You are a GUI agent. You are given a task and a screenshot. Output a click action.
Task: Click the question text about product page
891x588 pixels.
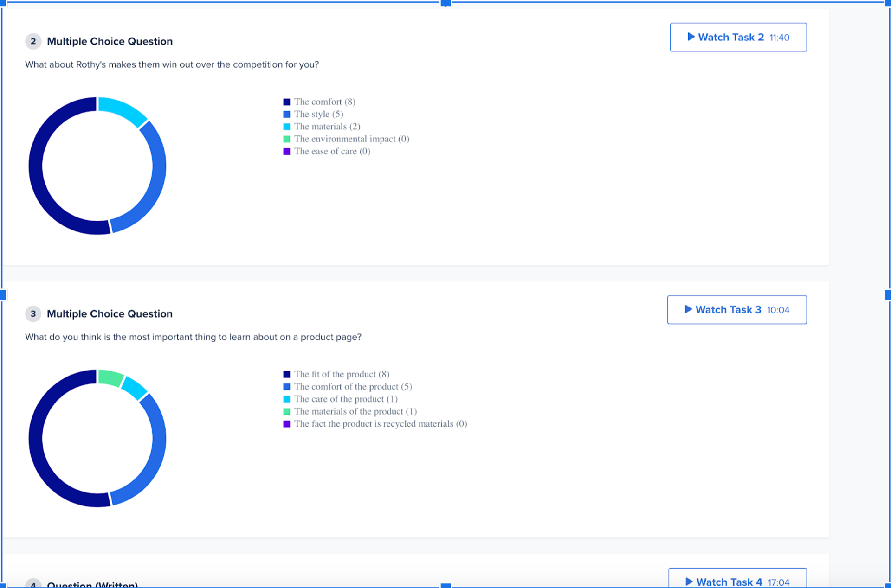(194, 337)
